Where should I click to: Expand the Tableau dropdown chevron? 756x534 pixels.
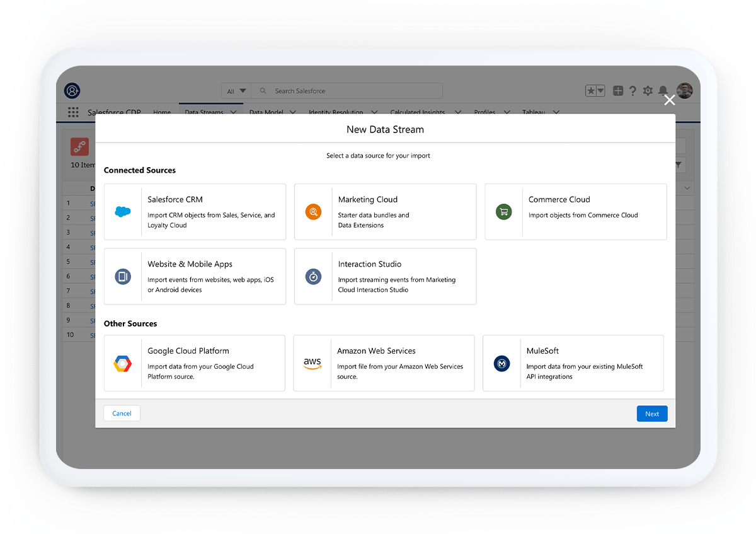point(556,112)
